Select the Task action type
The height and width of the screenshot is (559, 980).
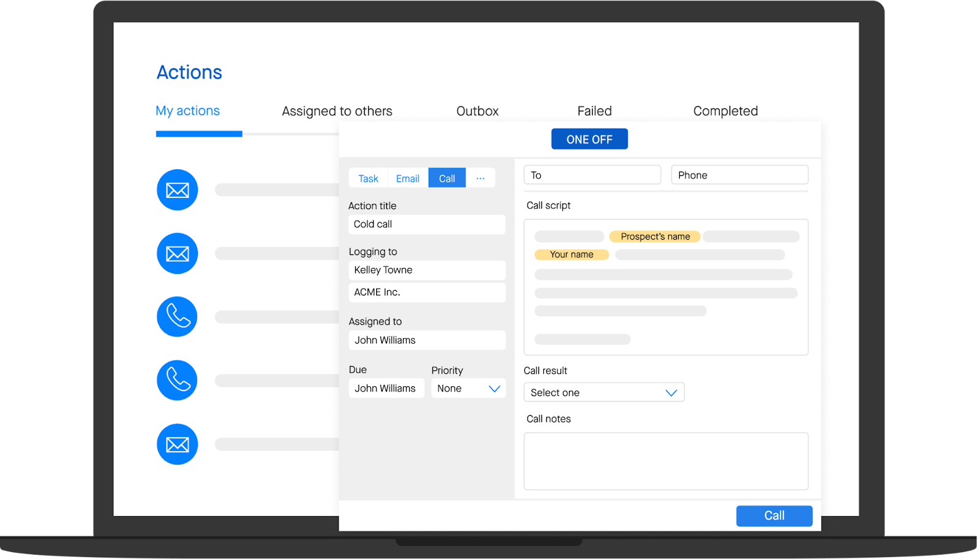tap(368, 178)
